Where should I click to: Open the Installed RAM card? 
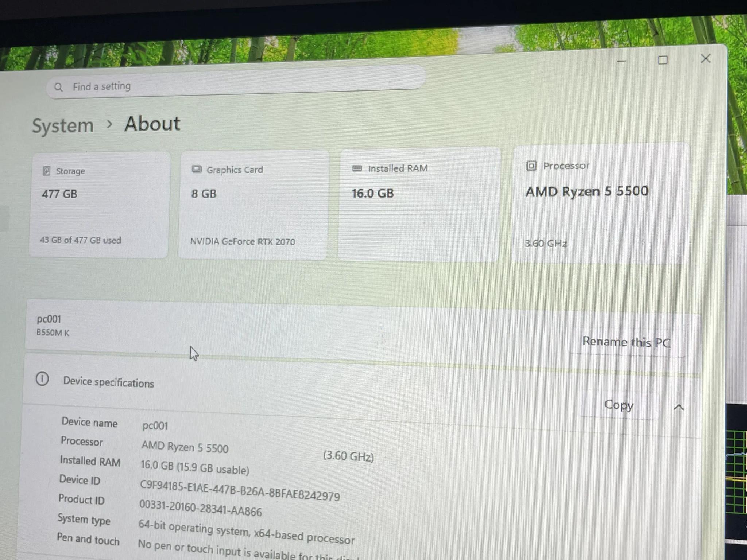tap(419, 204)
